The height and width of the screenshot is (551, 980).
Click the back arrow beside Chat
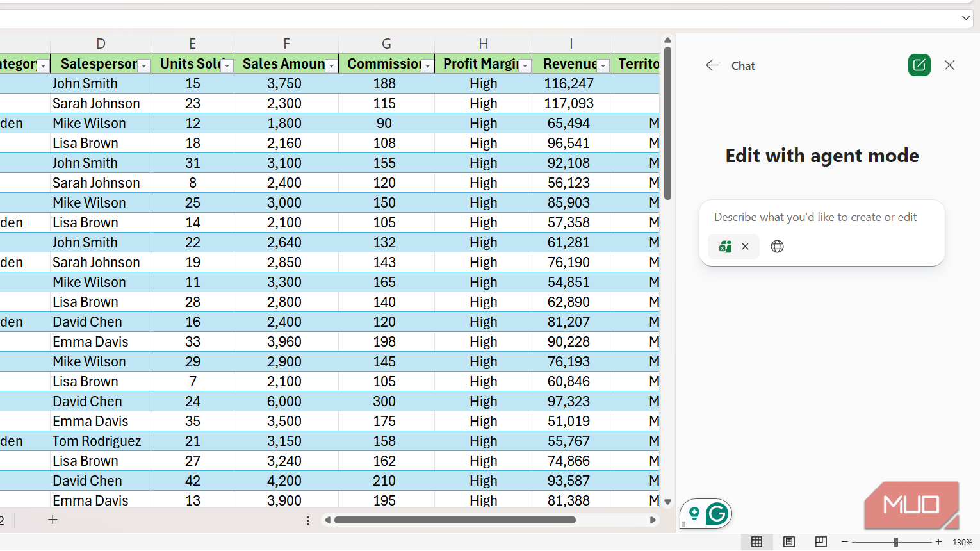pos(712,65)
